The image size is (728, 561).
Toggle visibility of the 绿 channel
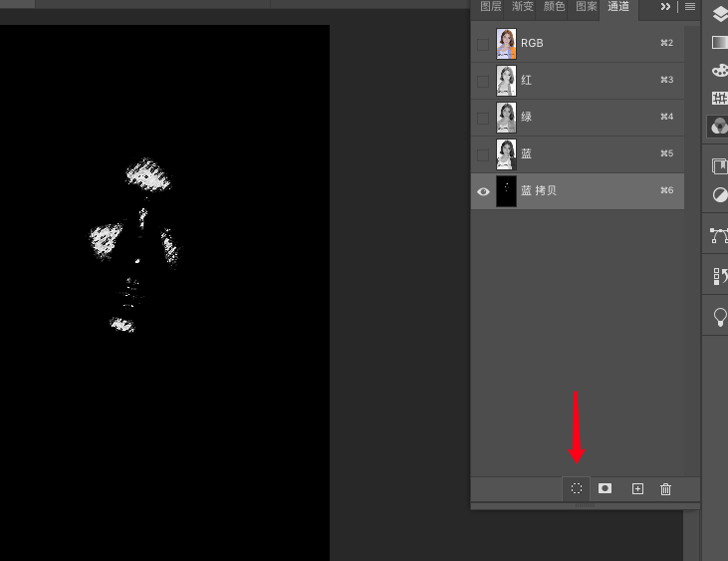(483, 118)
